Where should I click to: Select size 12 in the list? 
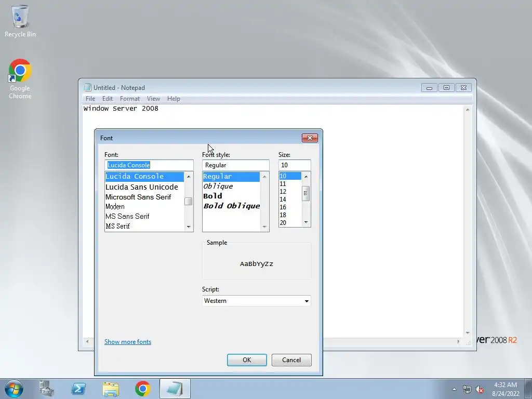point(290,192)
